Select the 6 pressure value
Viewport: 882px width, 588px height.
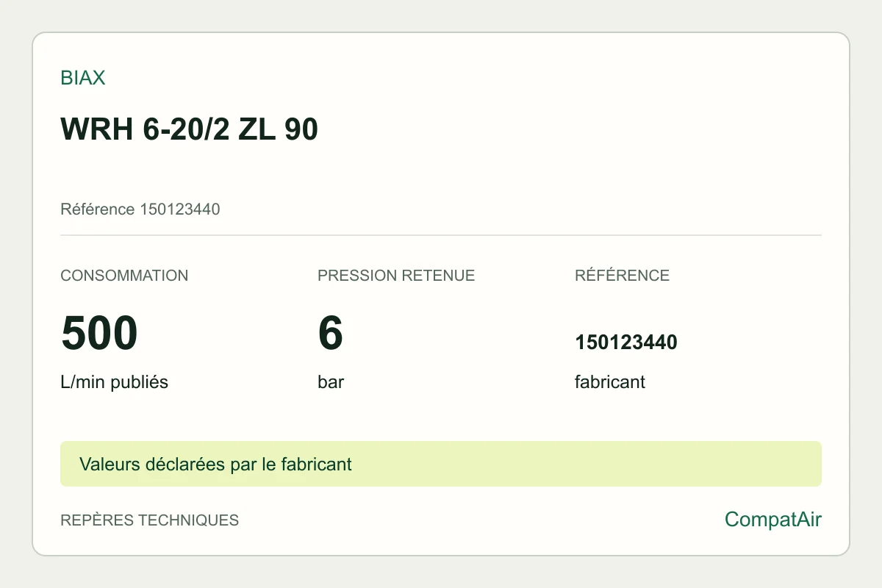(330, 333)
